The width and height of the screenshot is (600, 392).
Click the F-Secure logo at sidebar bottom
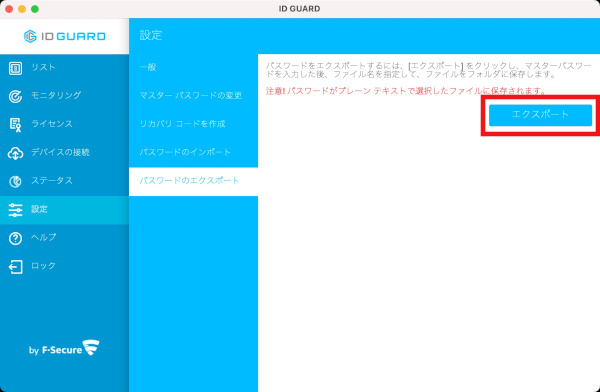pyautogui.click(x=64, y=348)
